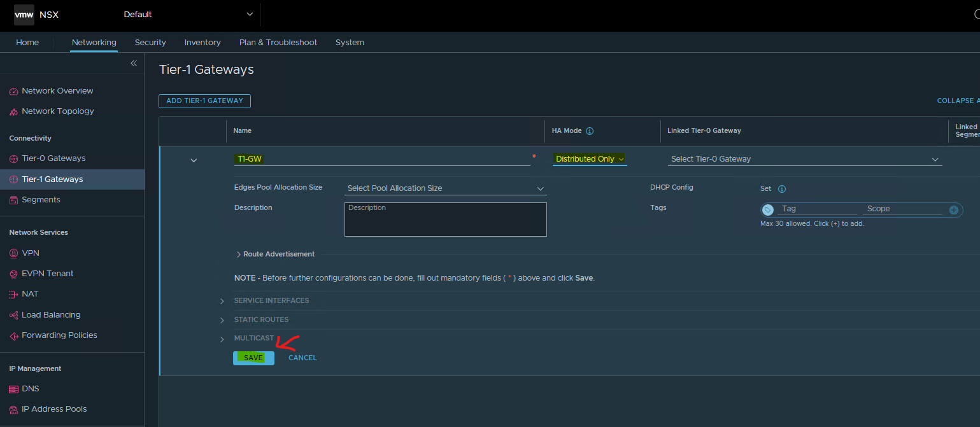Screen dimensions: 980x427
Task: Open the Inventory tab
Action: [202, 43]
